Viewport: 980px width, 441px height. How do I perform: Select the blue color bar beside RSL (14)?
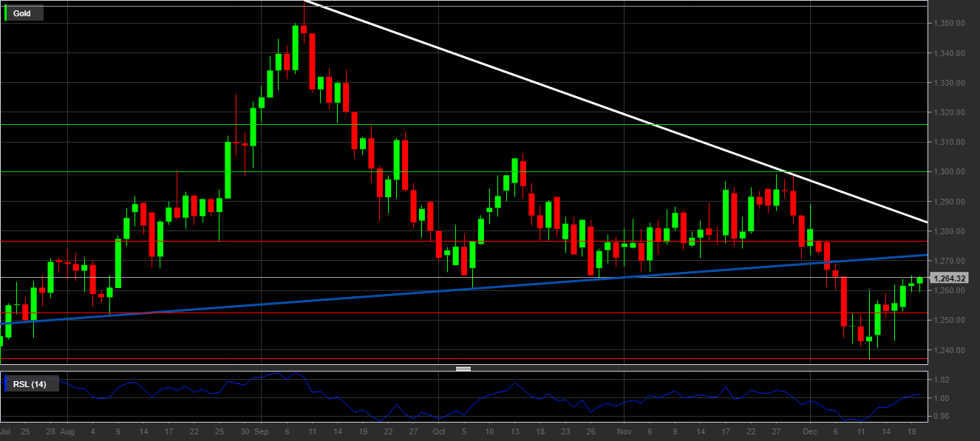click(7, 383)
